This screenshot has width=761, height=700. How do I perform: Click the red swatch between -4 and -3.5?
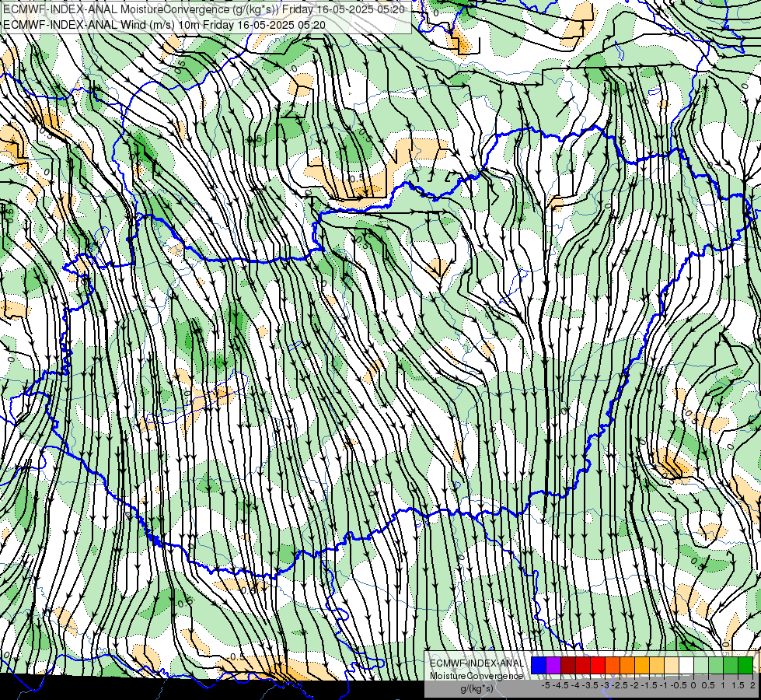583,666
